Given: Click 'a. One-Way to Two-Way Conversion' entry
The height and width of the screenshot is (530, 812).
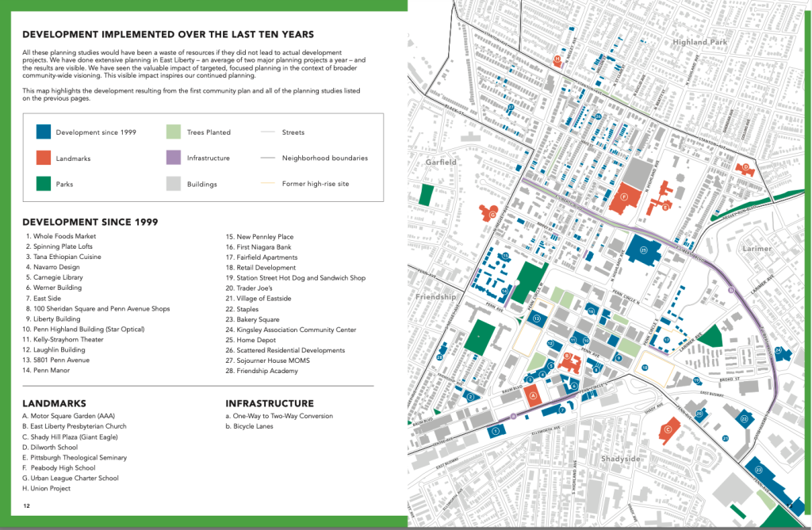Looking at the screenshot, I should [279, 416].
